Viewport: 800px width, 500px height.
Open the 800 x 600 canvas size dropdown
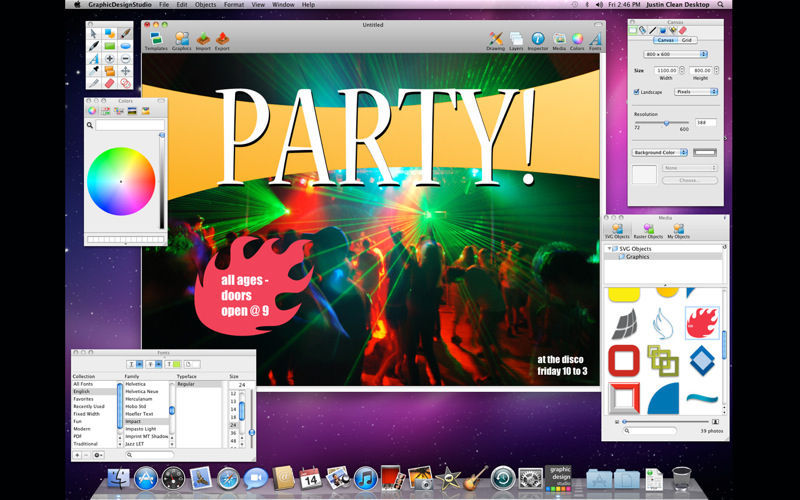675,54
